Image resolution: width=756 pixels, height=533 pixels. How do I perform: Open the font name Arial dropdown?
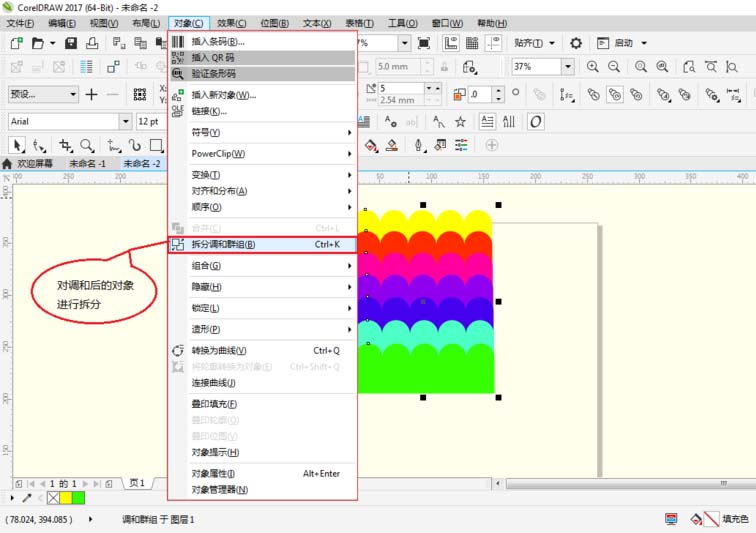pyautogui.click(x=125, y=122)
